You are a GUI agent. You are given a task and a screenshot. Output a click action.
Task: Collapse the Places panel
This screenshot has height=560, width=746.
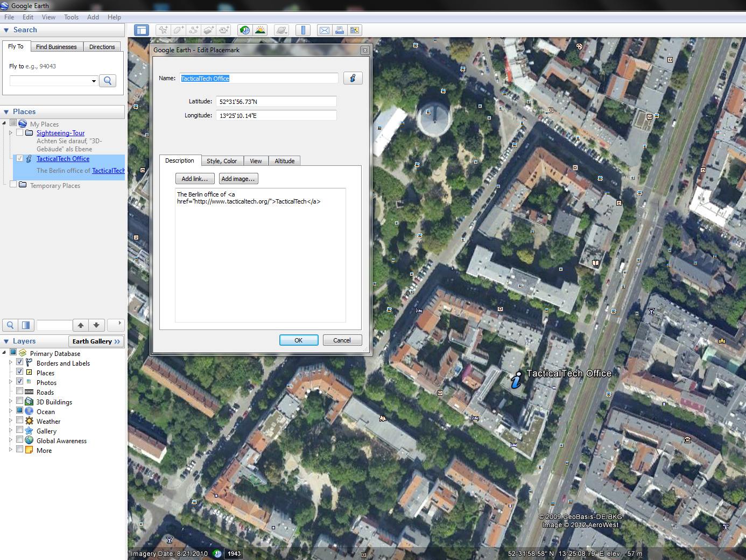pos(6,112)
